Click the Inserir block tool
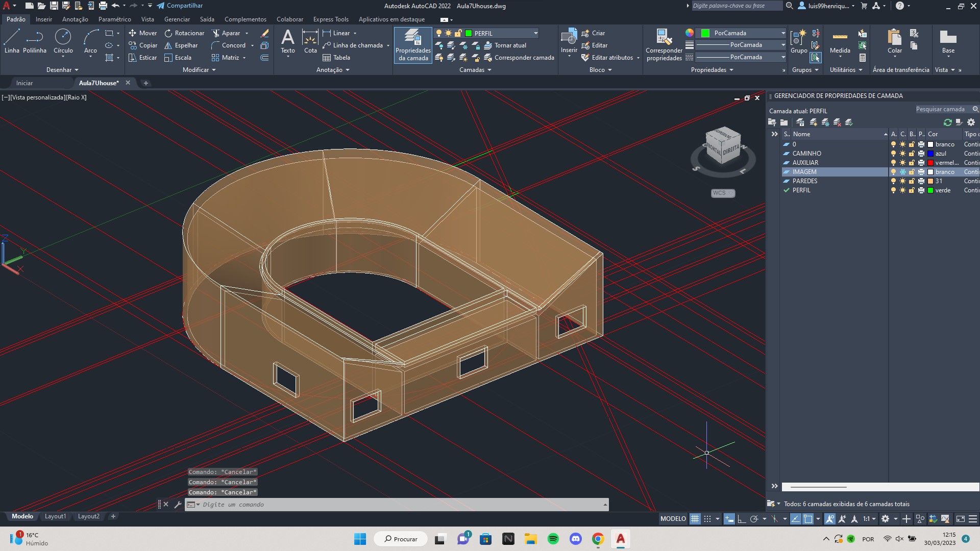The height and width of the screenshot is (551, 980). 569,41
